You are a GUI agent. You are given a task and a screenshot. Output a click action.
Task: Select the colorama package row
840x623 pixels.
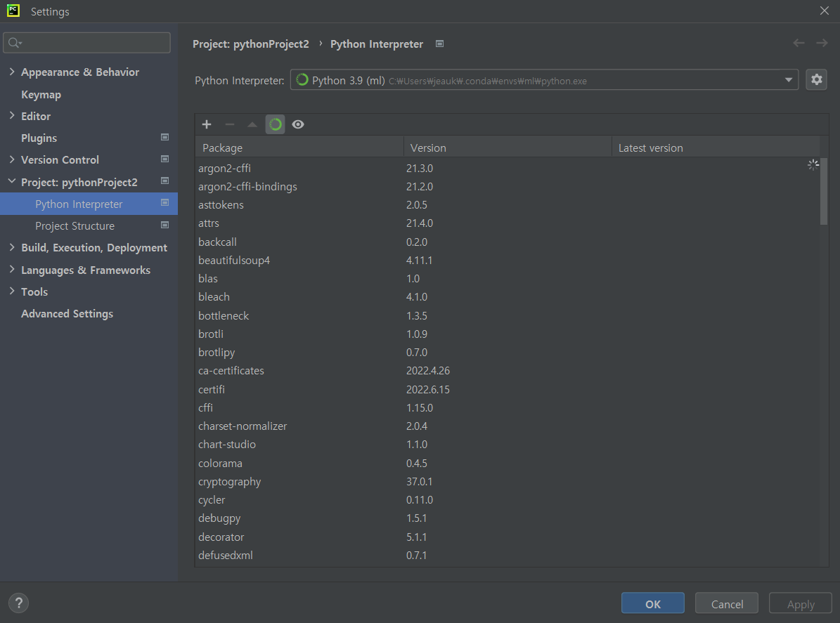point(508,464)
